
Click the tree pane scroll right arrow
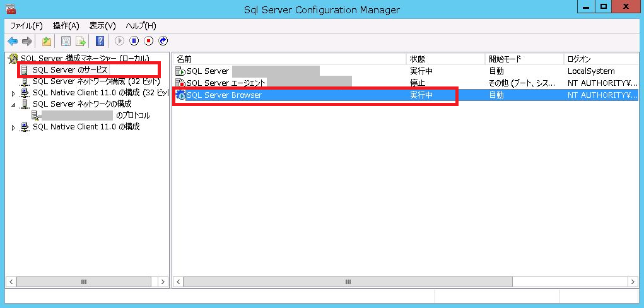[163, 281]
